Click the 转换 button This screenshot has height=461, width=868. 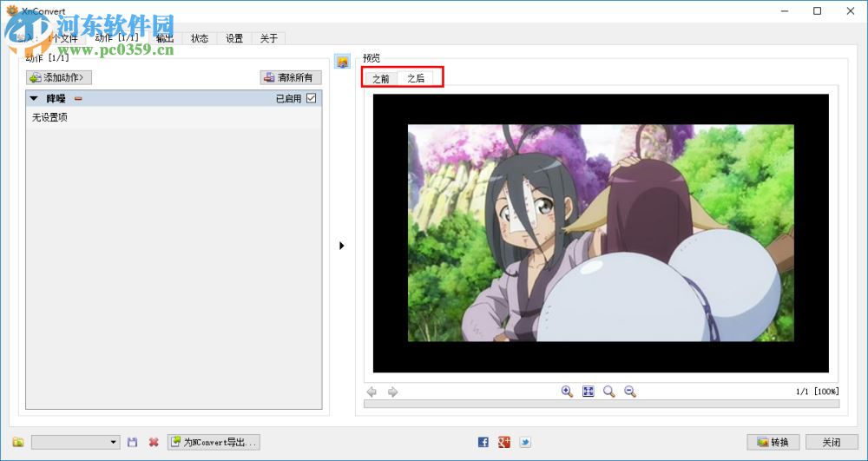[774, 442]
